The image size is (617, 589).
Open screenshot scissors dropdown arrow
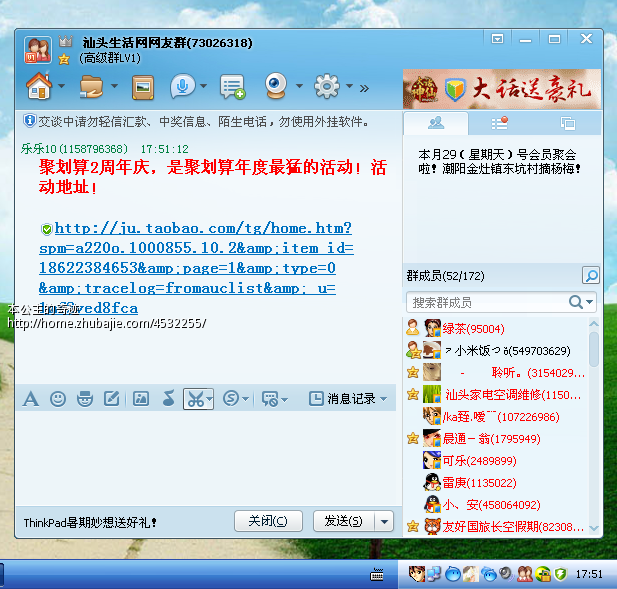click(210, 399)
